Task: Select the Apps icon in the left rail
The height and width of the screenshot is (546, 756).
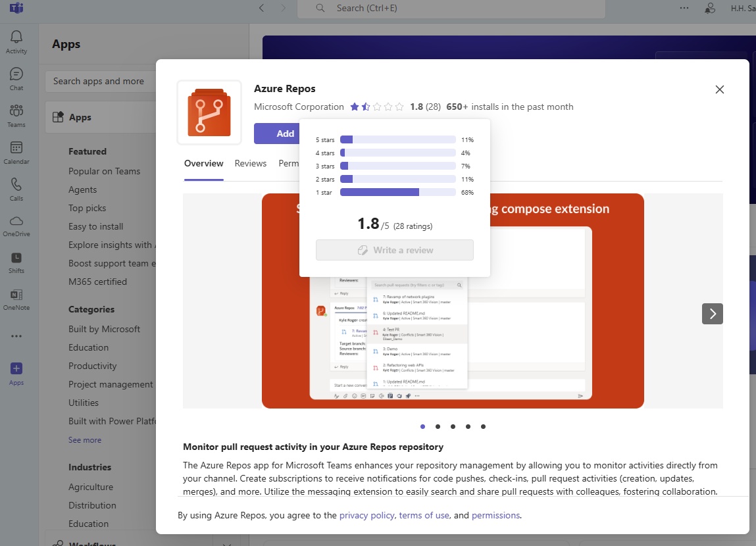Action: 16,374
